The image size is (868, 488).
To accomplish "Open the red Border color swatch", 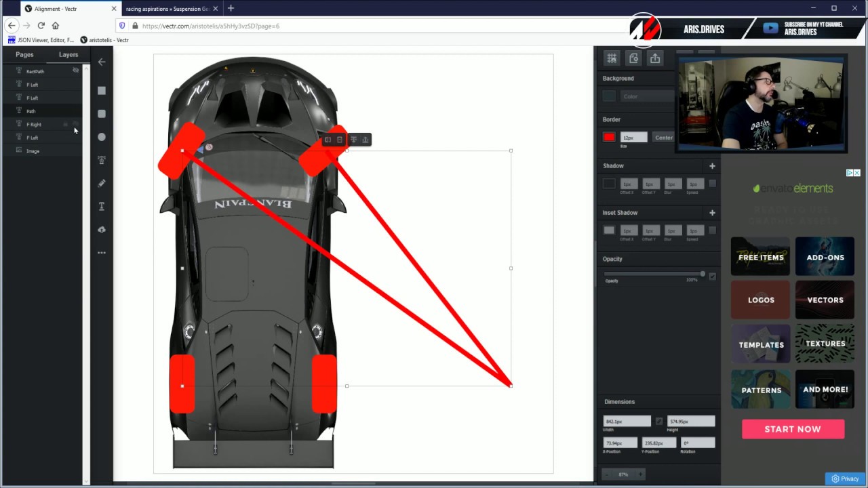I will click(x=609, y=138).
